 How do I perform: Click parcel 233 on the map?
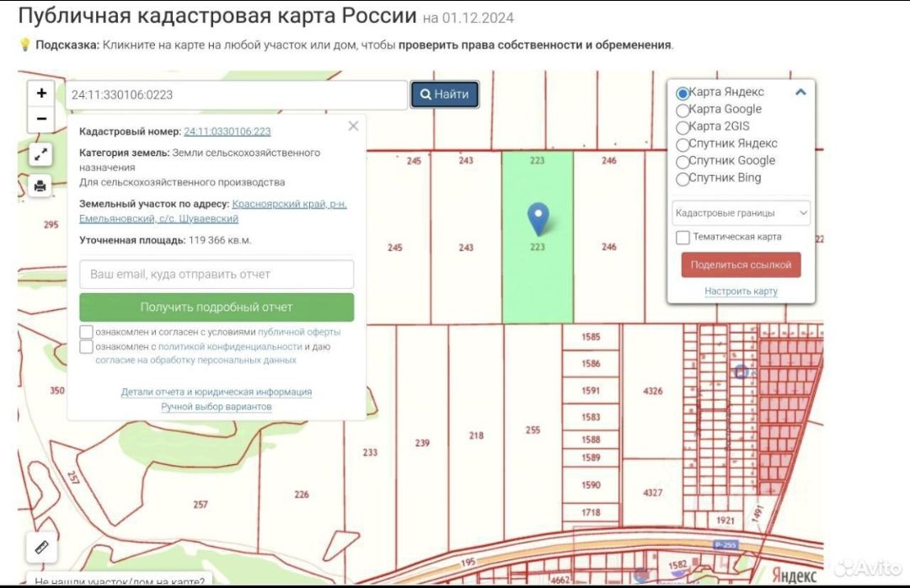(x=370, y=452)
